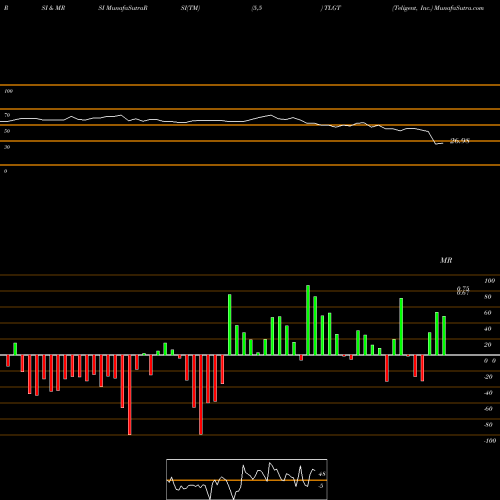Click the -40 label on the MR axis
The height and width of the screenshot is (500, 500).
[x=488, y=393]
